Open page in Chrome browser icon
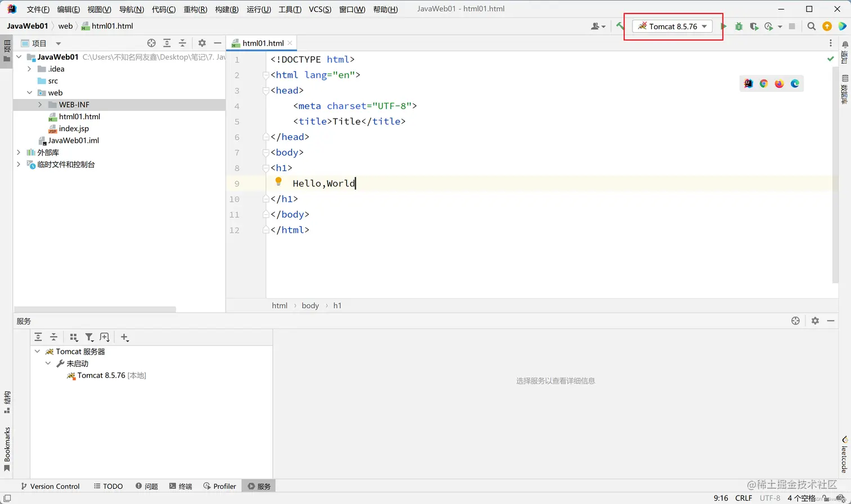Viewport: 851px width, 504px height. click(x=764, y=83)
